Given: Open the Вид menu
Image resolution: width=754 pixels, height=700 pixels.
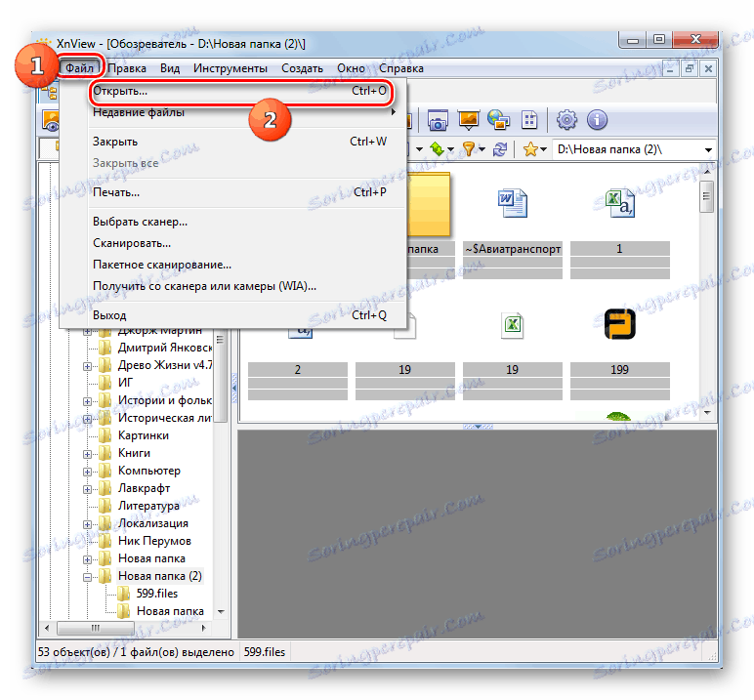Looking at the screenshot, I should [x=170, y=68].
